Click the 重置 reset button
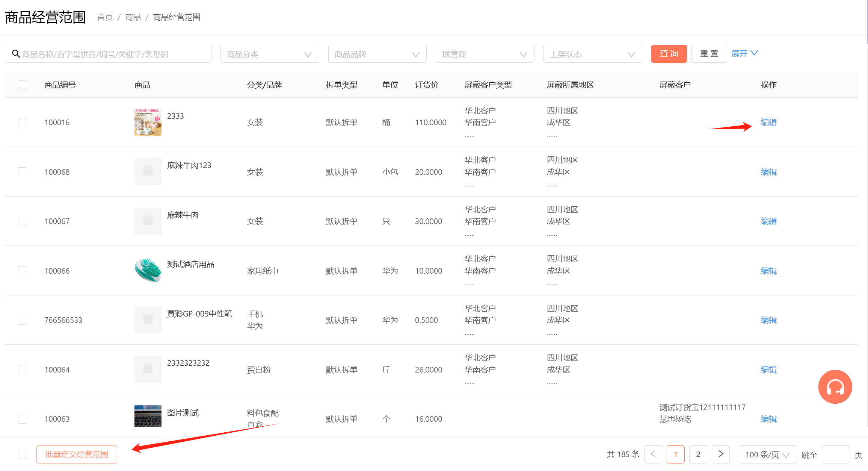The height and width of the screenshot is (471, 868). (x=709, y=54)
